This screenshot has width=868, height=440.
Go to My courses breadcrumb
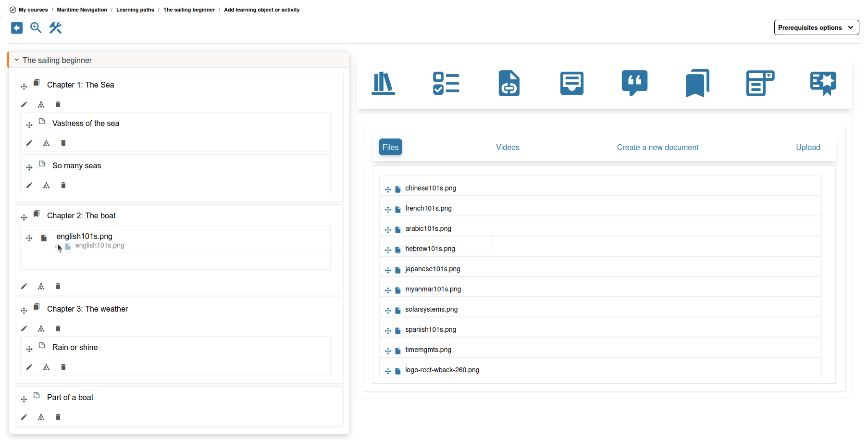tap(33, 10)
